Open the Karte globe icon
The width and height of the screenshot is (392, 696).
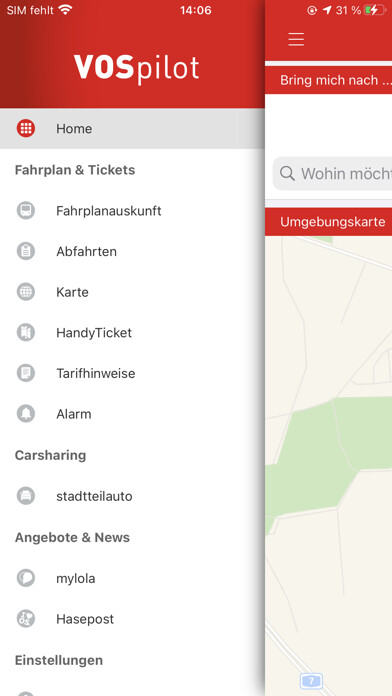26,292
